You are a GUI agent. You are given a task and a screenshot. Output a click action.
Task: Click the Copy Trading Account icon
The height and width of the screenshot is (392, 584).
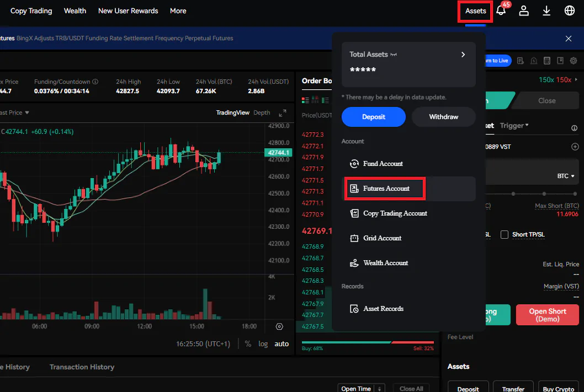354,213
